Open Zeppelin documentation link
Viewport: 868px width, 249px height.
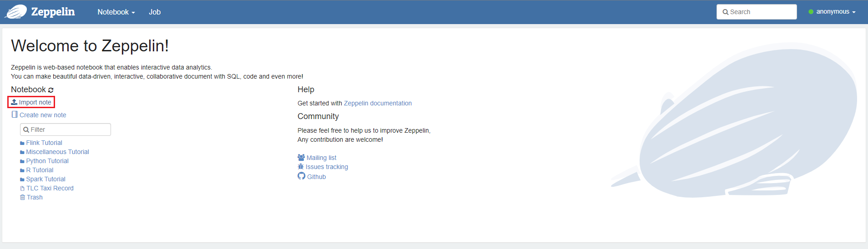click(x=378, y=103)
